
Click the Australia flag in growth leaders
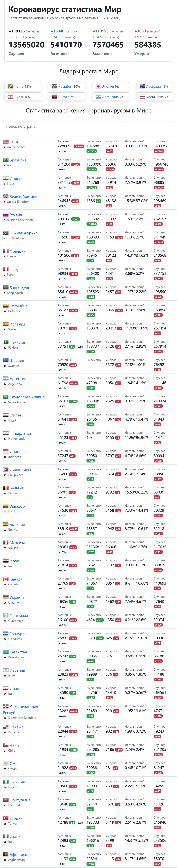click(x=142, y=87)
